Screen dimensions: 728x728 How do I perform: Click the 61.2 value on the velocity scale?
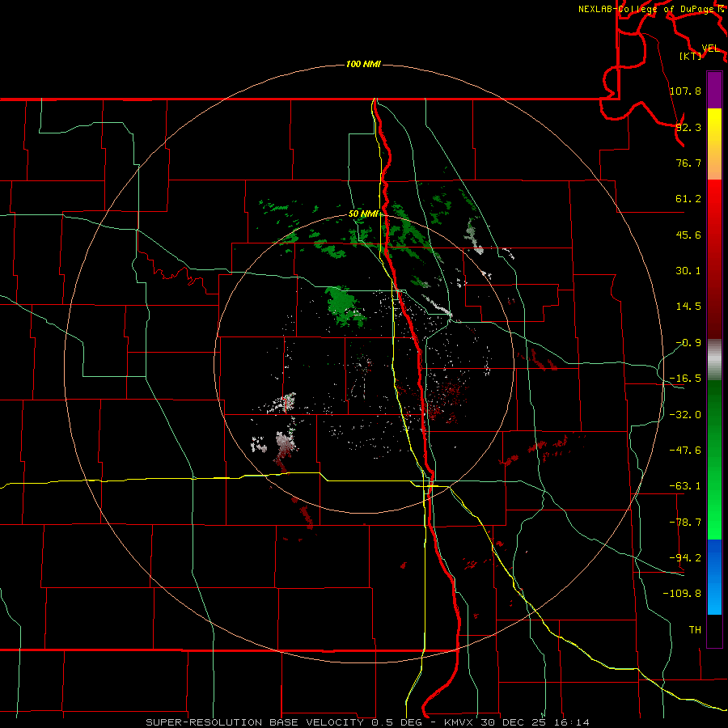(688, 199)
